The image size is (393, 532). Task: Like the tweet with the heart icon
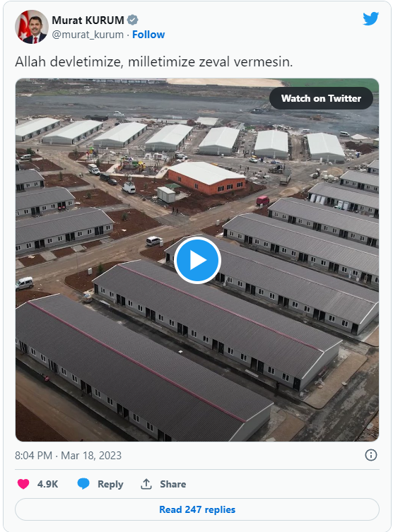pos(23,484)
